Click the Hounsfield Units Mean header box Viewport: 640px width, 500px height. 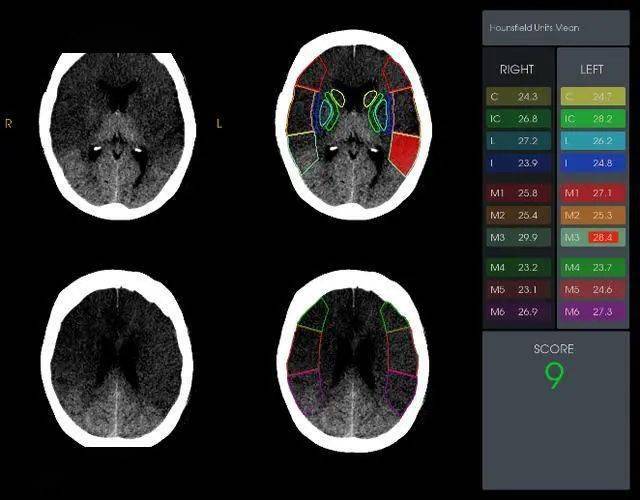coord(557,27)
